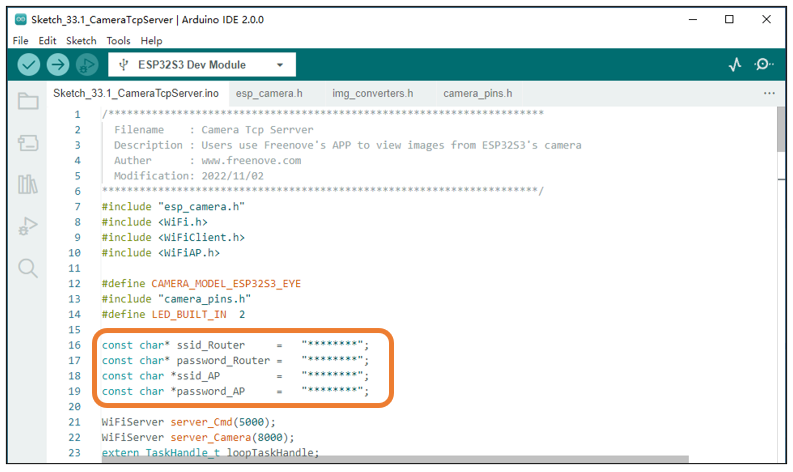Click the <WiFiClient.h> include line

[173, 237]
